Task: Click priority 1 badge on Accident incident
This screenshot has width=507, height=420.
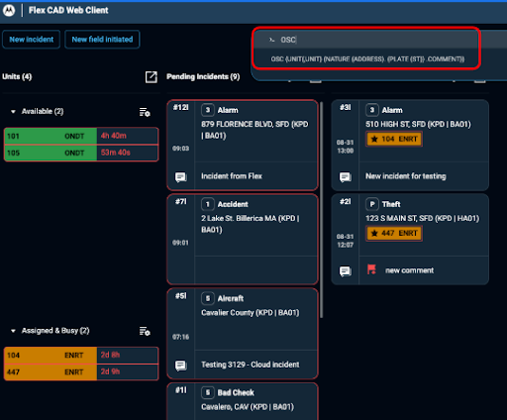Action: [x=208, y=204]
